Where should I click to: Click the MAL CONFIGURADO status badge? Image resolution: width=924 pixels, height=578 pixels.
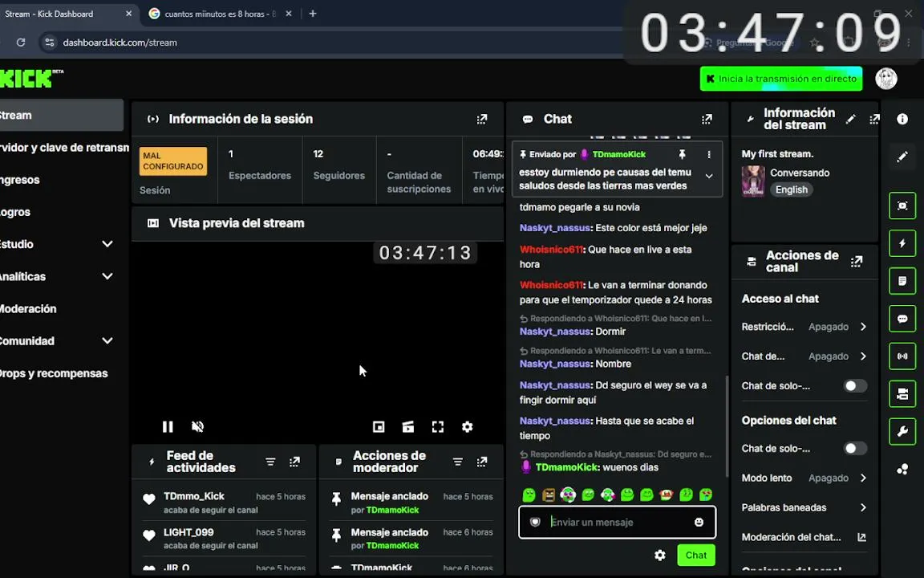(x=173, y=161)
